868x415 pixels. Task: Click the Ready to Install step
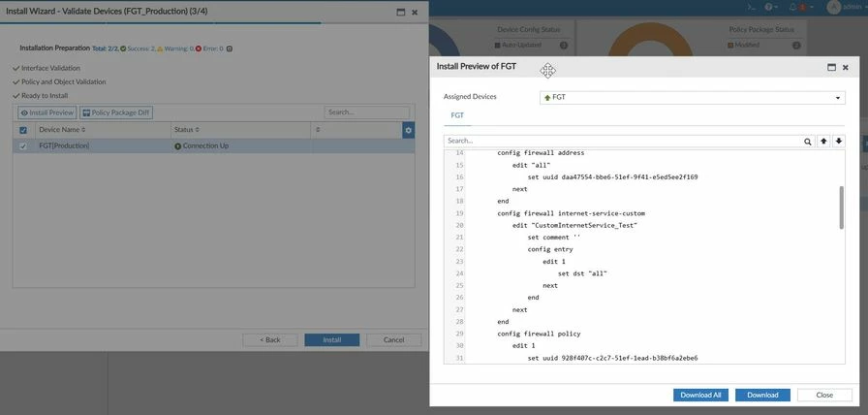[x=45, y=96]
